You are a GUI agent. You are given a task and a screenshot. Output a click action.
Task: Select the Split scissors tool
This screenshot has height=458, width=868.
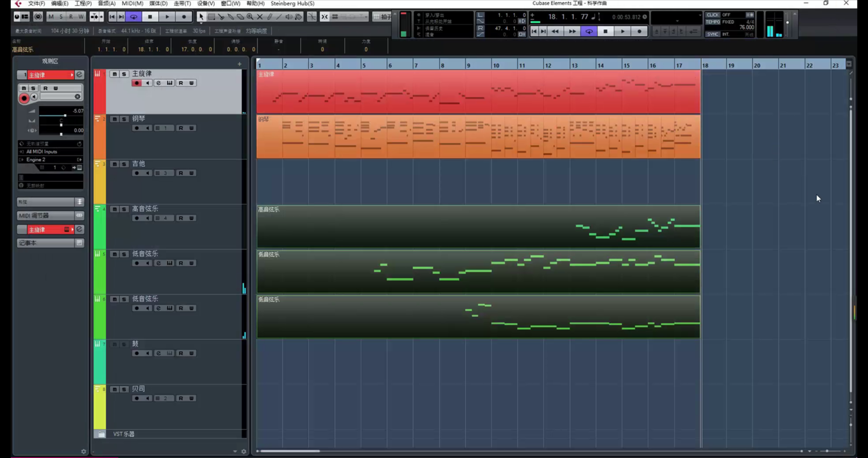[x=221, y=17]
